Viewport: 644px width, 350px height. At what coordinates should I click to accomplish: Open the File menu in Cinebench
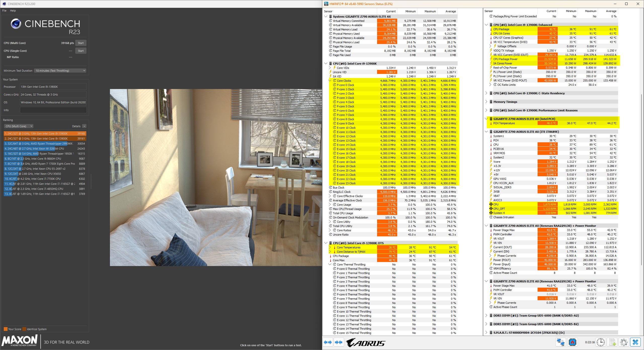4,11
